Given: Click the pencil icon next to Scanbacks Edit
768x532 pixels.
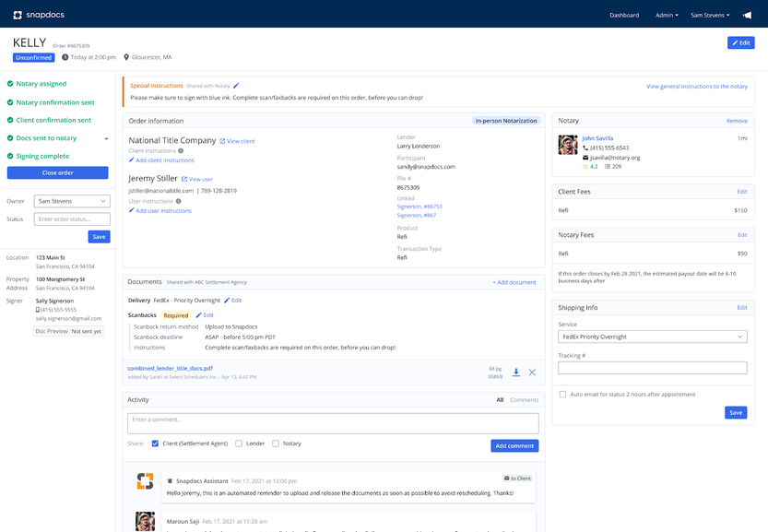Looking at the screenshot, I should 199,315.
